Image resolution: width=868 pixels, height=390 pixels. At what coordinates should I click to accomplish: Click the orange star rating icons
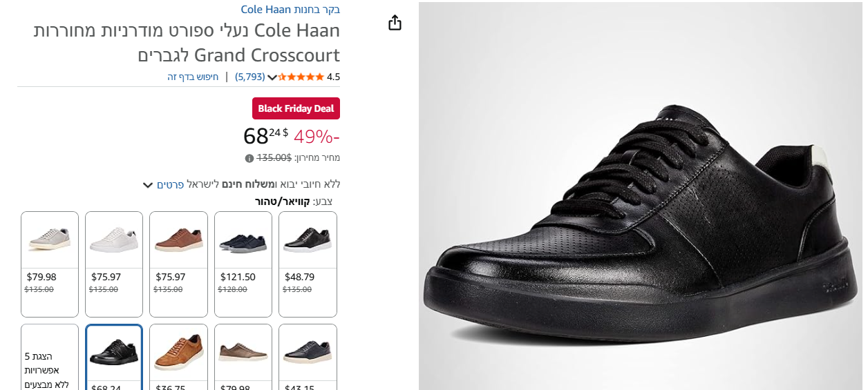point(301,77)
